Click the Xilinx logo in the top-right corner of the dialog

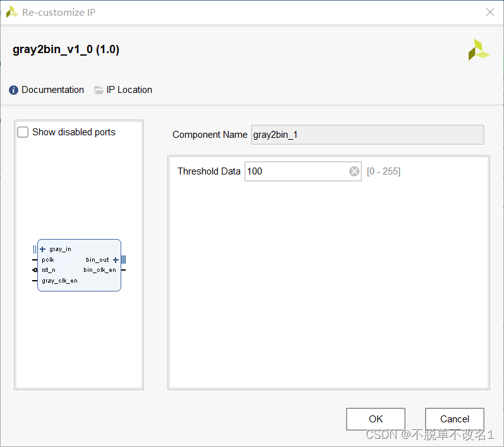pos(479,50)
